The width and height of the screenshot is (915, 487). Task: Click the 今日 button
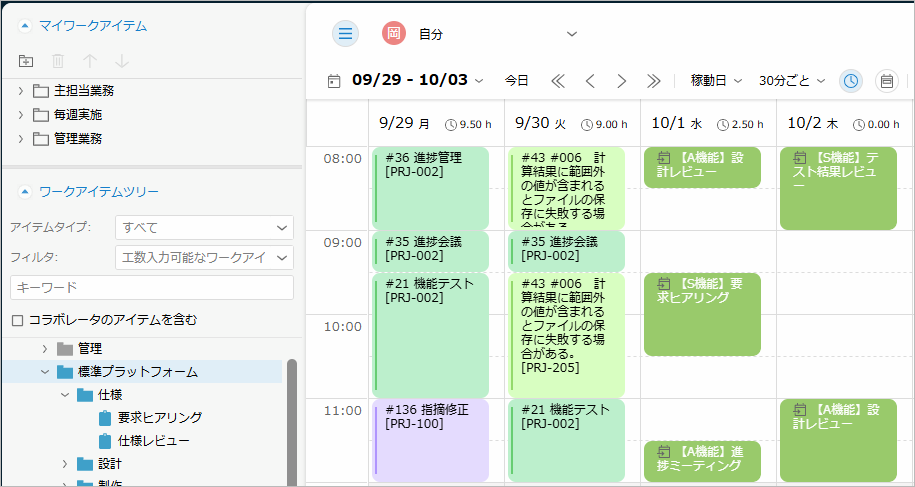click(516, 81)
